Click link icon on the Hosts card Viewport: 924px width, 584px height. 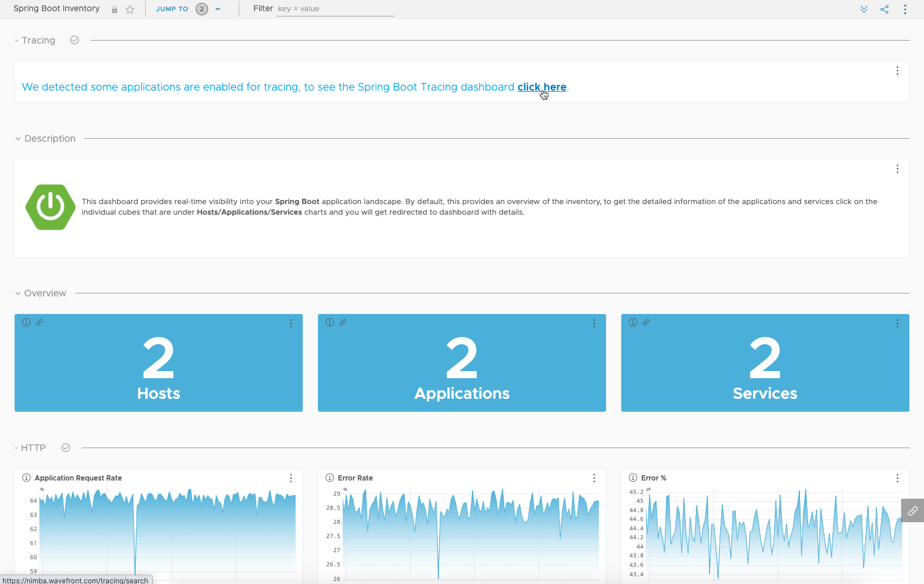[x=39, y=322]
